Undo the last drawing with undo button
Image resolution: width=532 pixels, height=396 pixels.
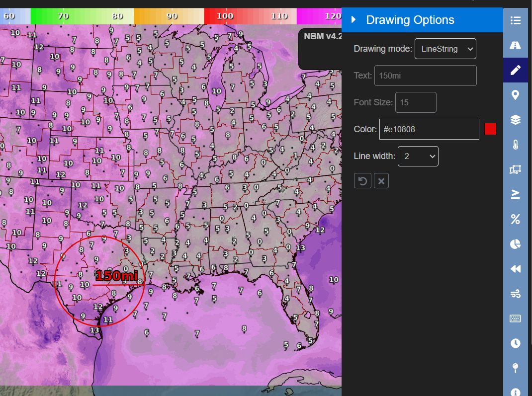coord(362,181)
